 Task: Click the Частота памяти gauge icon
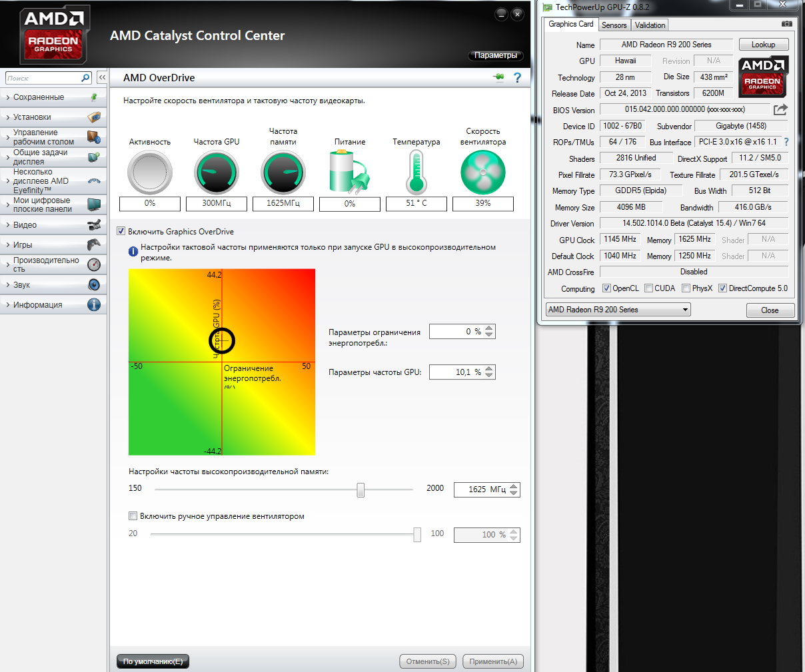(x=283, y=172)
